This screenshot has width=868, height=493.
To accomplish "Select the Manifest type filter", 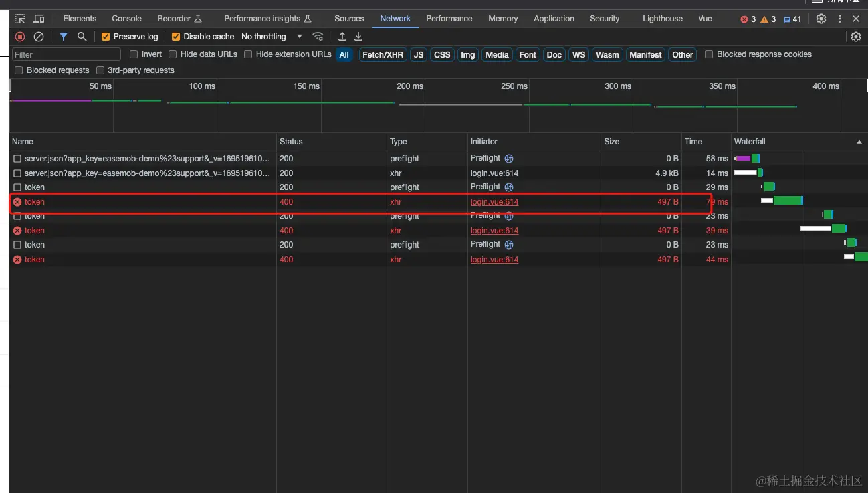I will [x=645, y=55].
